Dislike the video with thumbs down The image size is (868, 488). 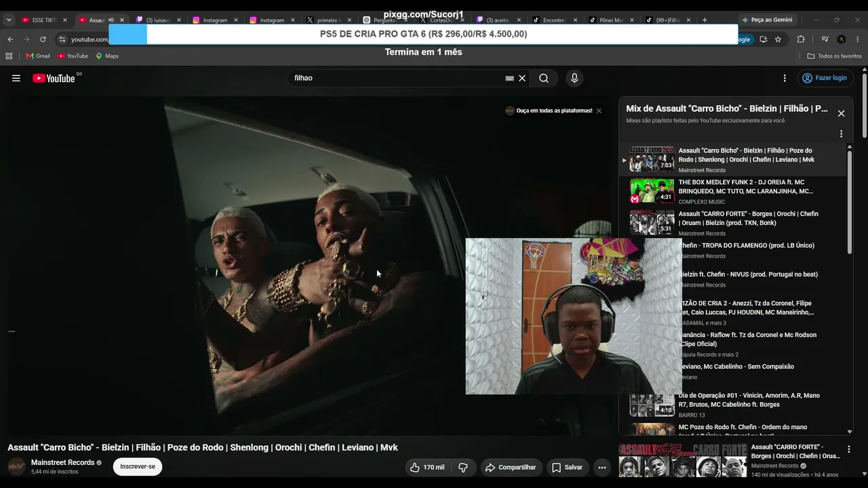pos(463,467)
